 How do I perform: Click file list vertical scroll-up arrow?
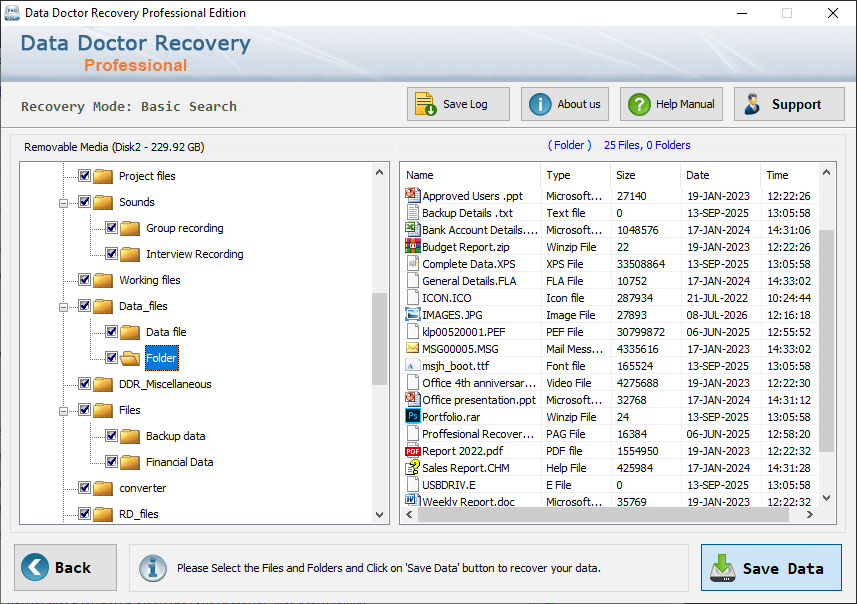pos(826,173)
